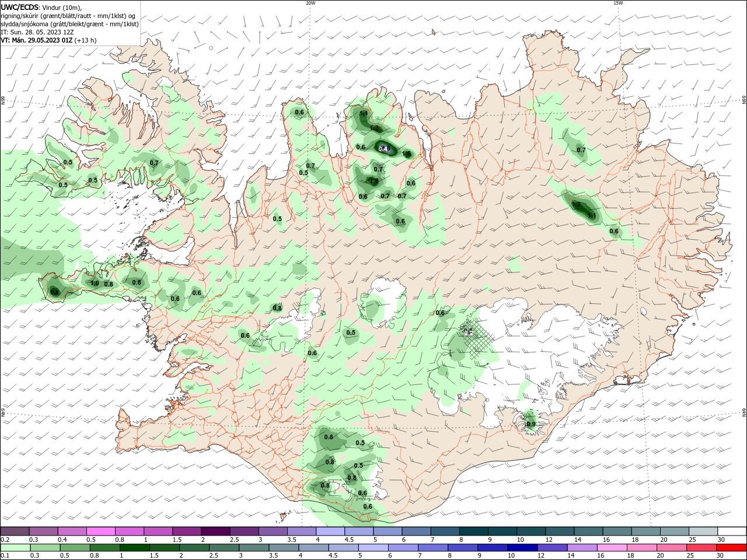Click the 14 swatch in the lower rain scale
Viewport: 747px width, 560px height.
pos(581,548)
